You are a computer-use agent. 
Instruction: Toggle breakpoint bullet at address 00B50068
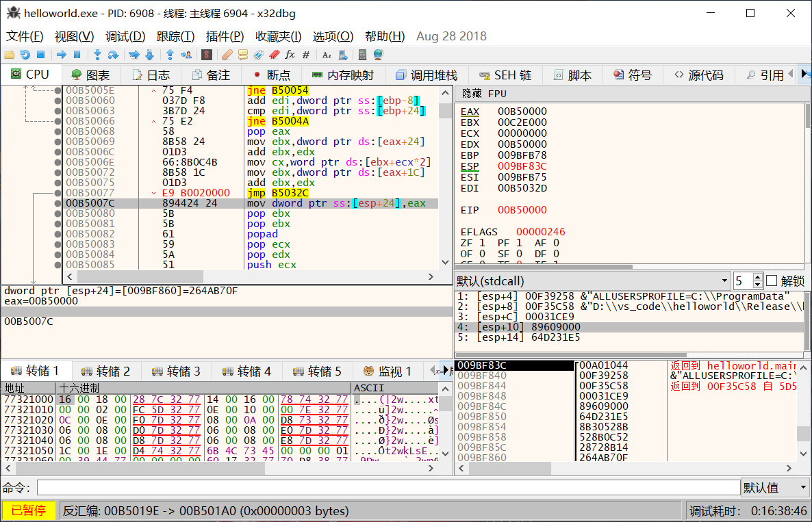tap(58, 131)
